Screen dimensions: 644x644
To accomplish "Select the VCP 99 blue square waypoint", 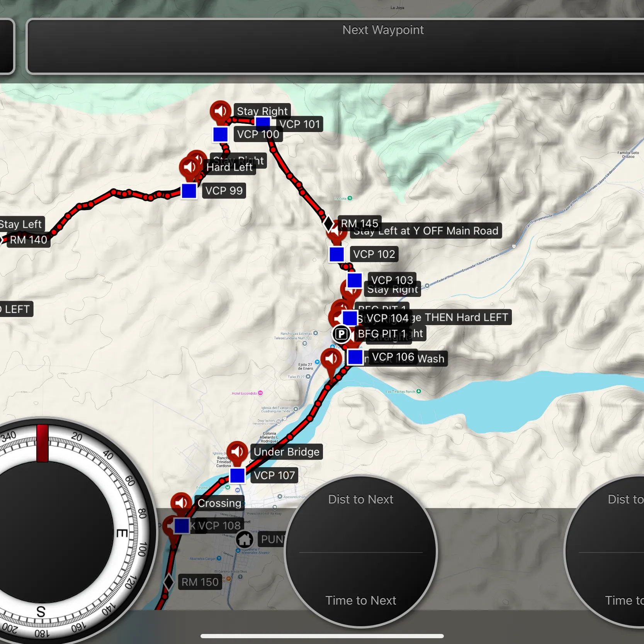I will [189, 191].
